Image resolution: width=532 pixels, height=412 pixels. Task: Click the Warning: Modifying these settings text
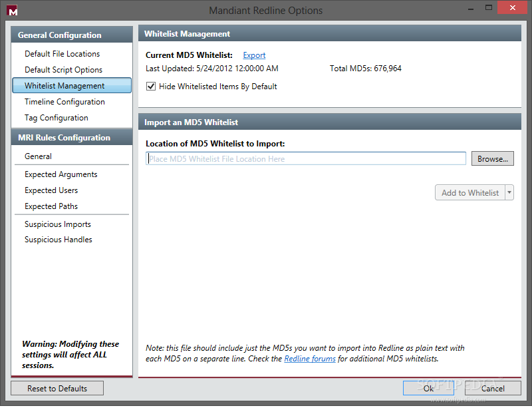point(70,355)
